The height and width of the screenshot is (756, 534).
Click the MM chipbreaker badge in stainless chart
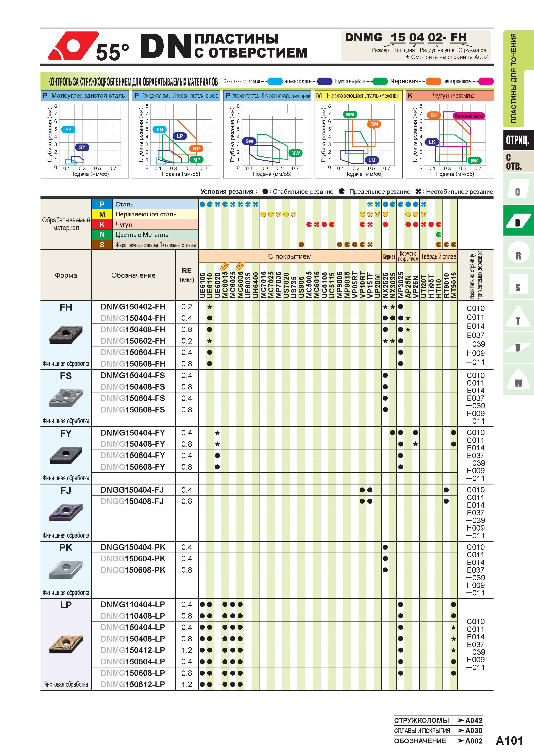coord(350,115)
